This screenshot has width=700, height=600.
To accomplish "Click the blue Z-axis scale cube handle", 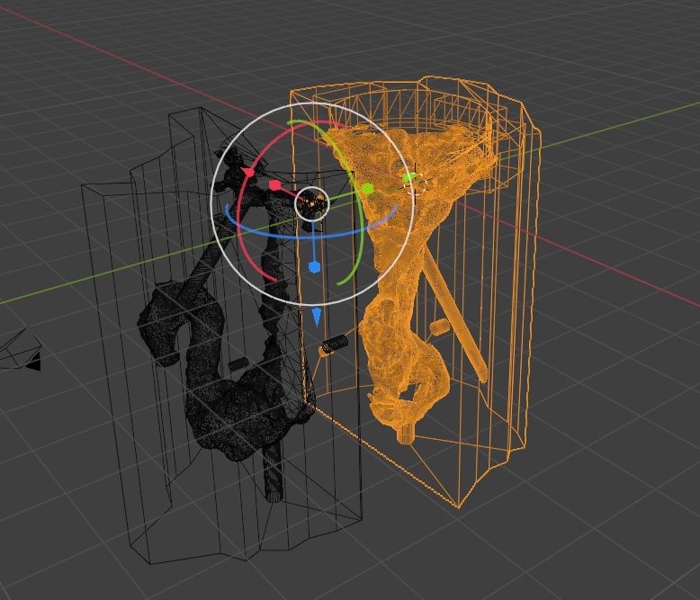I will tap(314, 267).
